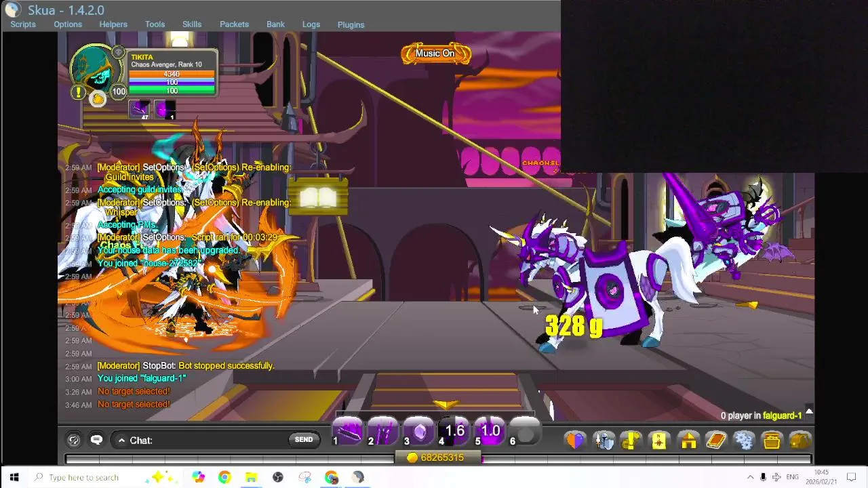868x488 pixels.
Task: Open File Explorer from the taskbar
Action: (251, 477)
